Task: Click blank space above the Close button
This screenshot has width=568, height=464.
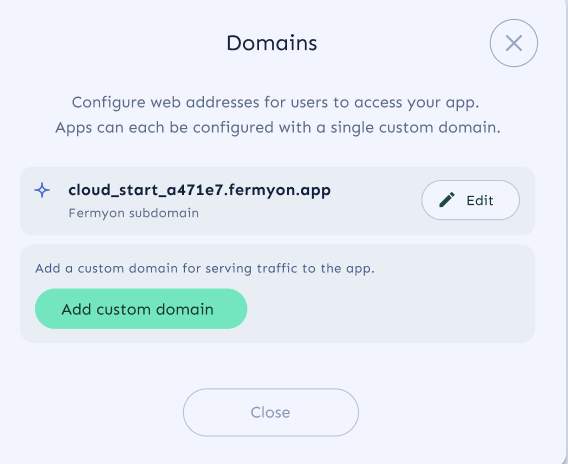Action: [x=271, y=366]
